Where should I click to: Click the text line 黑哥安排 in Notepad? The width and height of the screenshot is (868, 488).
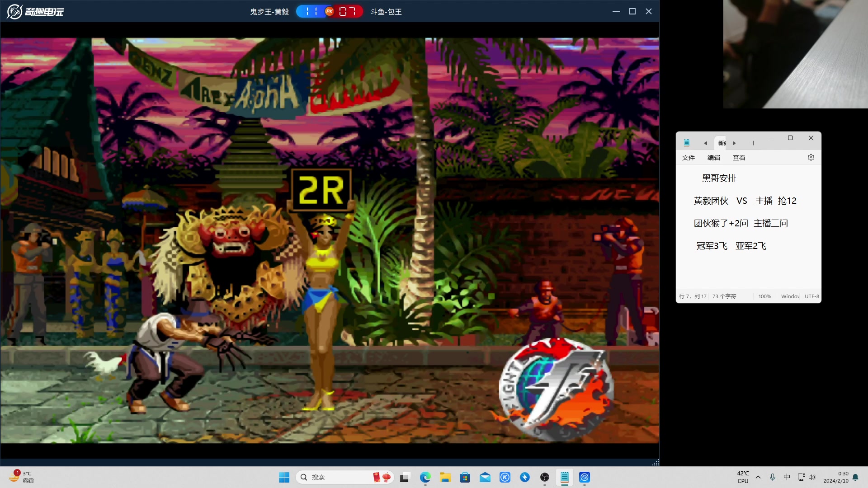pos(719,178)
